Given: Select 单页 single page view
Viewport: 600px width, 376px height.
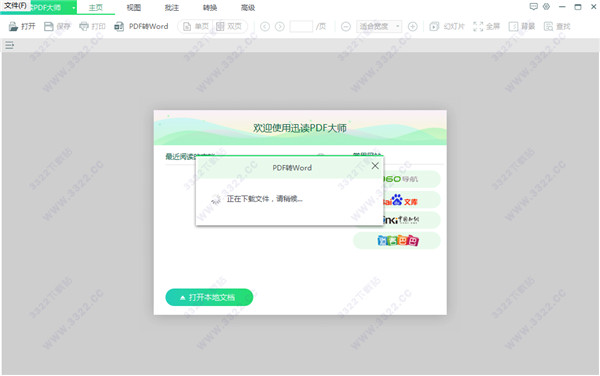Looking at the screenshot, I should (196, 26).
